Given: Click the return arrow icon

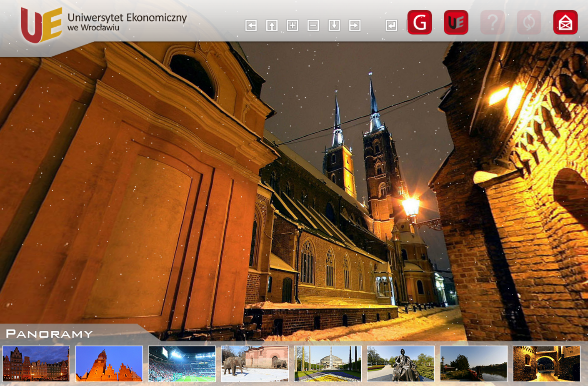Looking at the screenshot, I should pyautogui.click(x=391, y=25).
